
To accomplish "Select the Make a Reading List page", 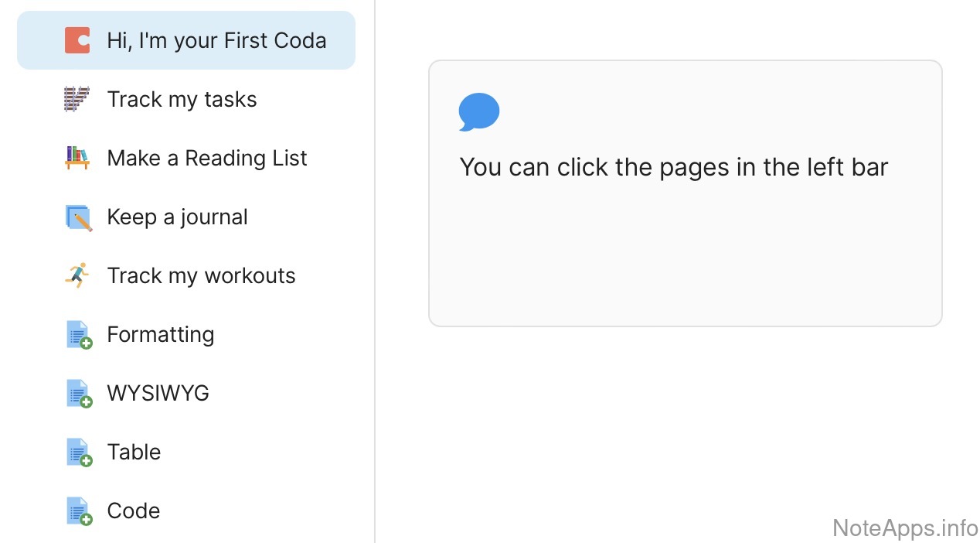I will (x=207, y=158).
